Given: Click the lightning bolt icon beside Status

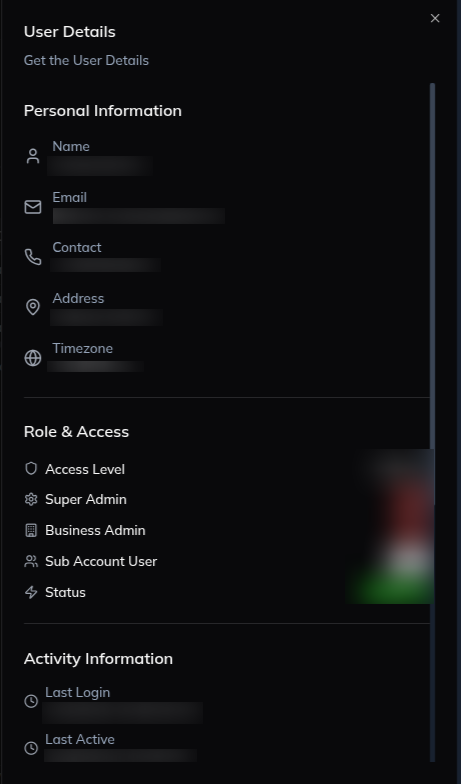Looking at the screenshot, I should pyautogui.click(x=31, y=592).
